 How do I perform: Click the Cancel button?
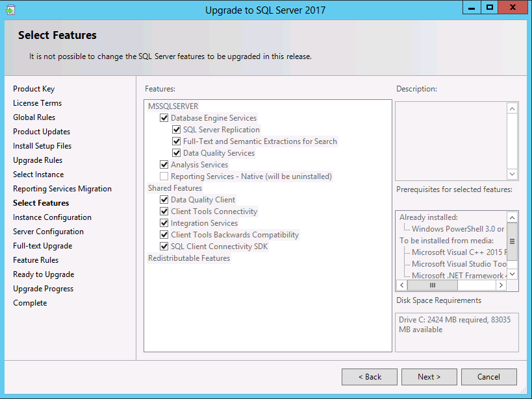(x=489, y=377)
